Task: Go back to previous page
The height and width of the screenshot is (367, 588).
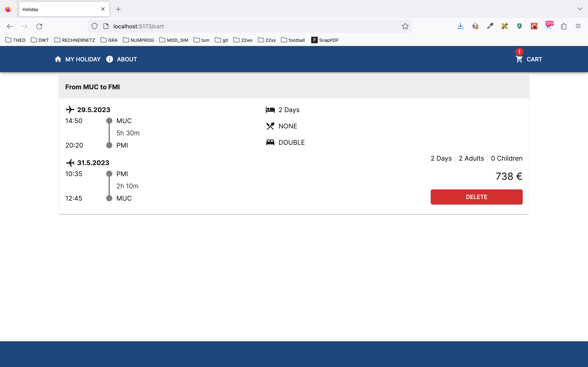Action: tap(10, 26)
